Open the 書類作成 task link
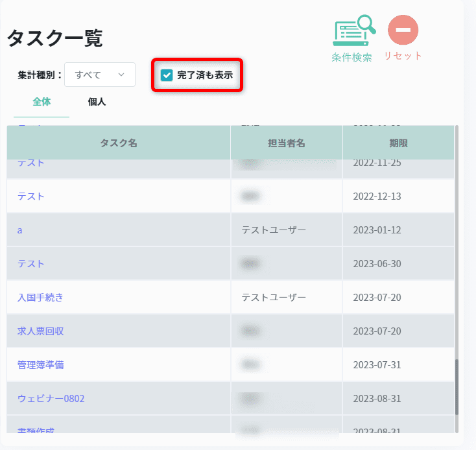Screen dimensions: 476x450 coord(36,430)
